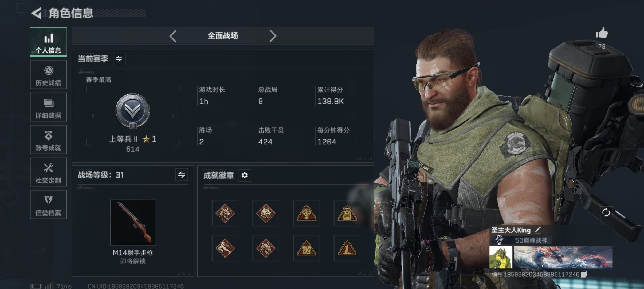The width and height of the screenshot is (644, 289).
Task: Edit the nickname 圣主大人King with pencil icon
Action: (538, 230)
